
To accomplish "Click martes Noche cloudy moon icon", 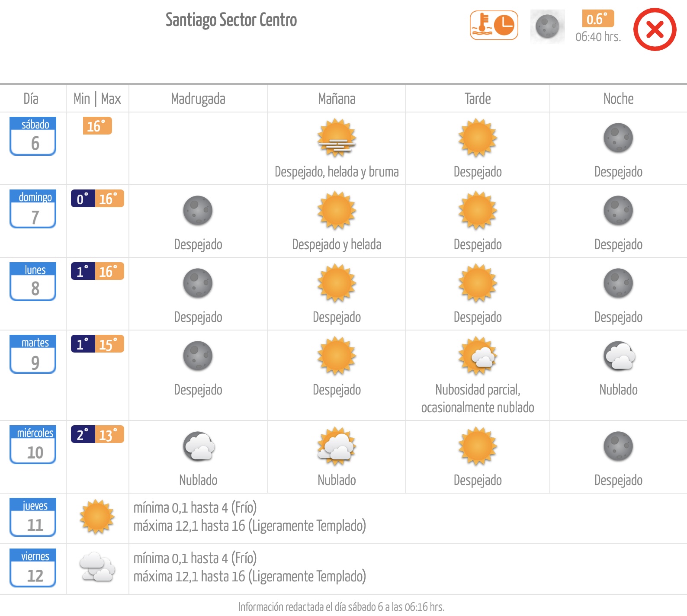I will pos(619,356).
